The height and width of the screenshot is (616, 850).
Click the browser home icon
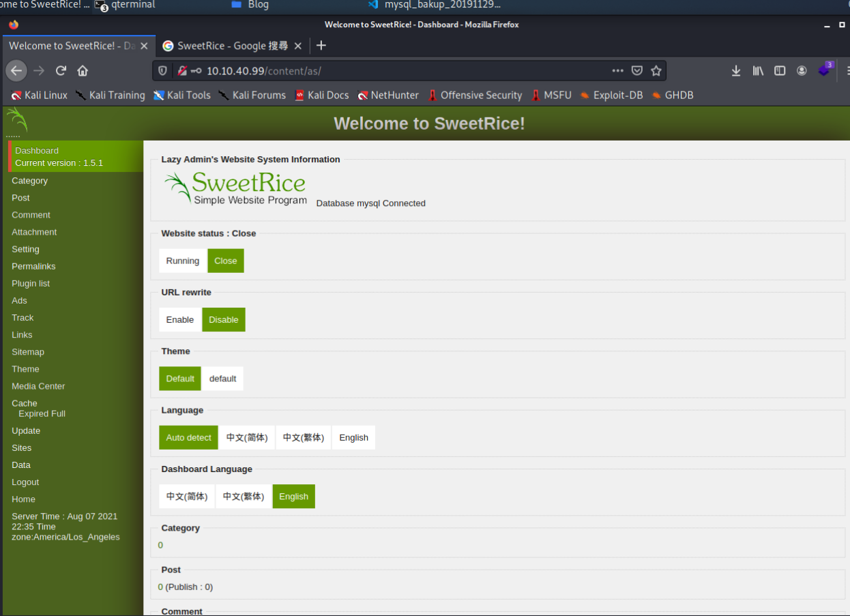pyautogui.click(x=83, y=71)
